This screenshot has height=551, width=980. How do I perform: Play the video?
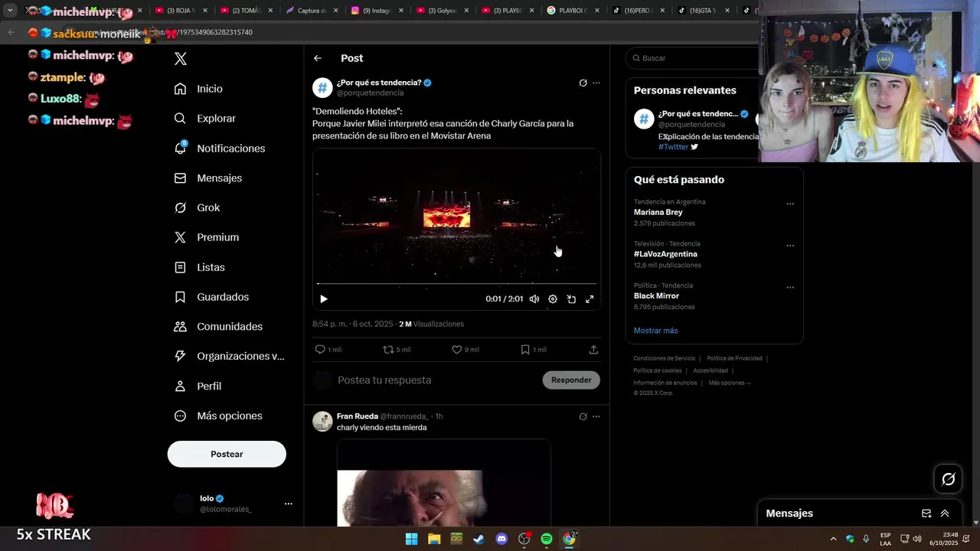324,299
